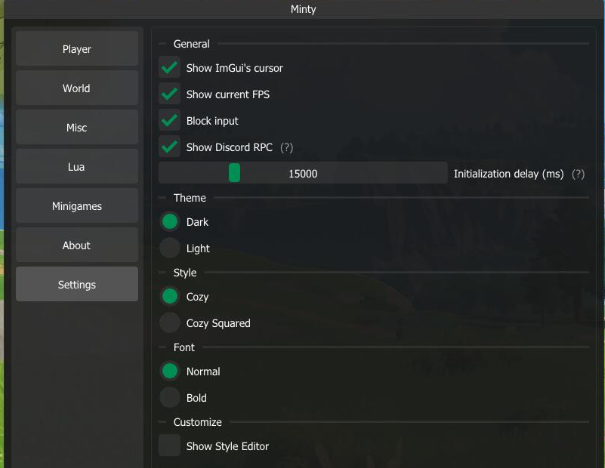605x468 pixels.
Task: Select the Bold font option
Action: (170, 398)
